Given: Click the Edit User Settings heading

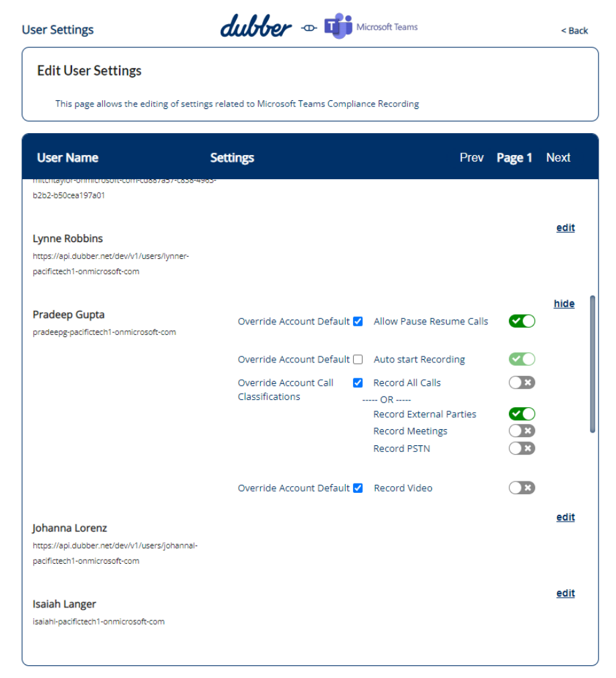Looking at the screenshot, I should pyautogui.click(x=89, y=70).
